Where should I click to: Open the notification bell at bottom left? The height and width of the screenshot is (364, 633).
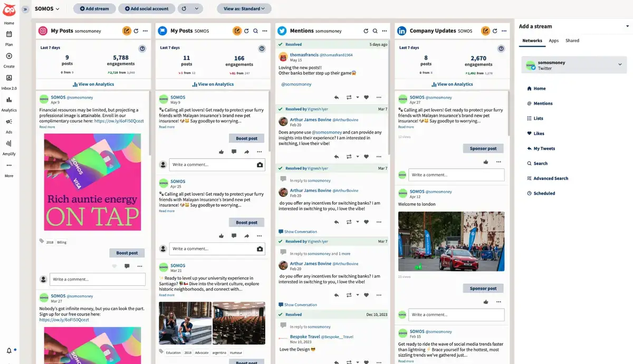(8, 350)
